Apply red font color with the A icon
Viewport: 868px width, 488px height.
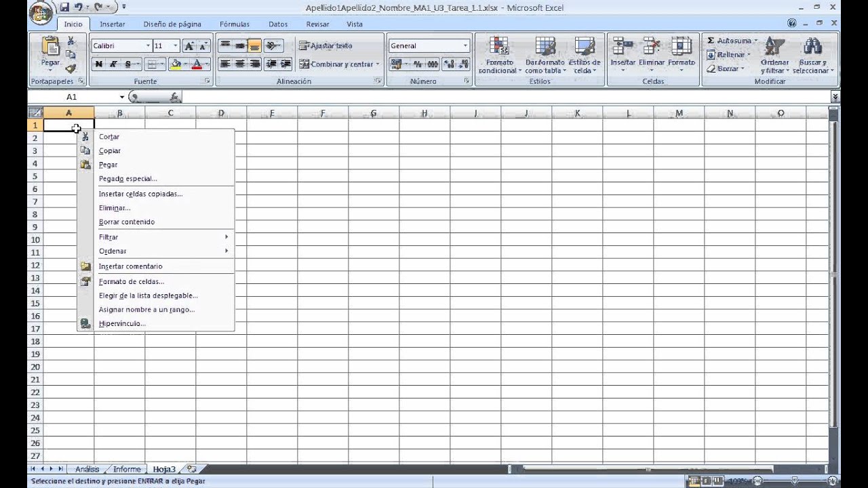(197, 64)
